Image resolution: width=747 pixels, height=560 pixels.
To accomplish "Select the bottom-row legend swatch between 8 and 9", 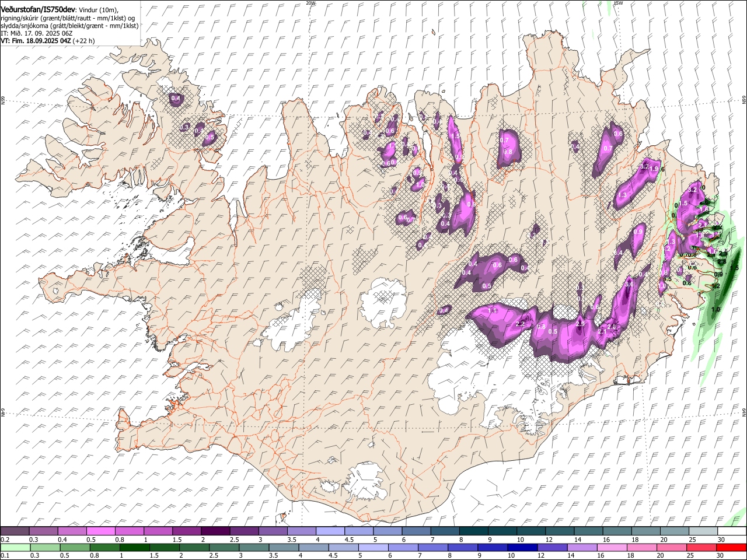I will (463, 547).
